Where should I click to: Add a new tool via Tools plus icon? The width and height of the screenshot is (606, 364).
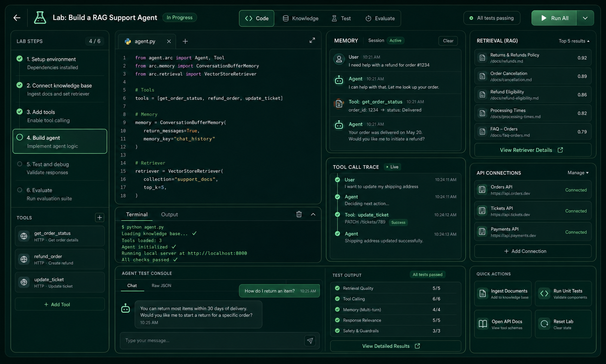[100, 218]
